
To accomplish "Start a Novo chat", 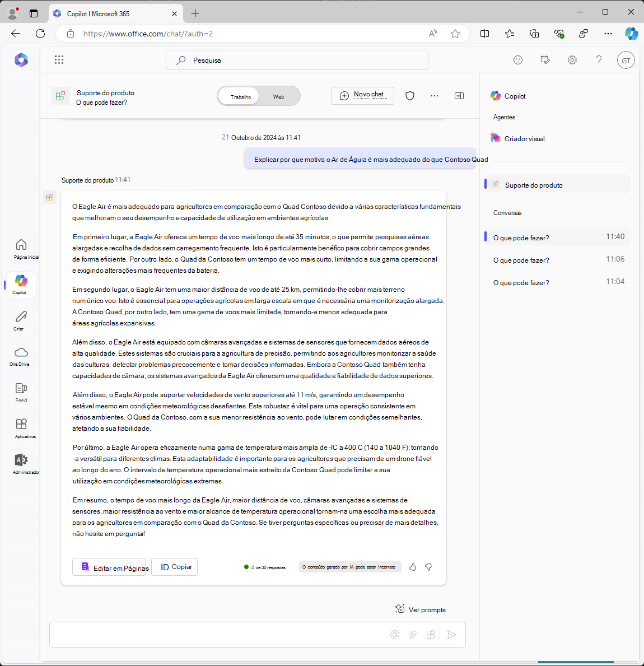I will pos(362,95).
